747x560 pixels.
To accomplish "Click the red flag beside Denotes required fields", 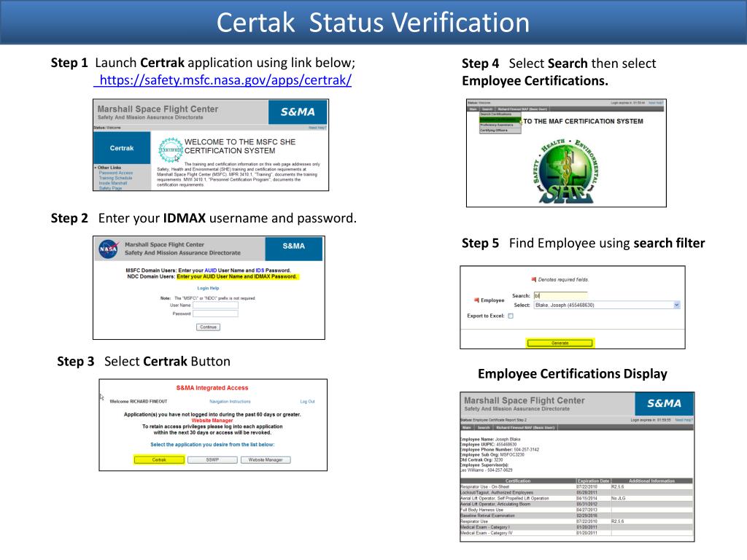I will click(x=533, y=279).
